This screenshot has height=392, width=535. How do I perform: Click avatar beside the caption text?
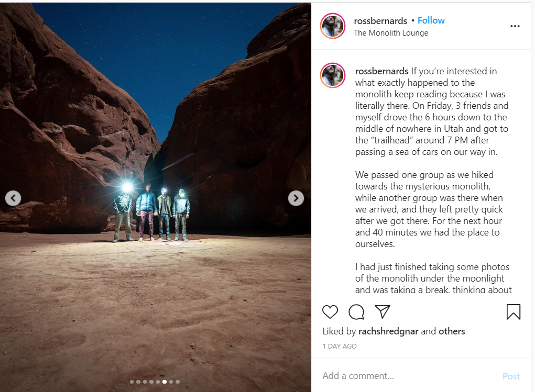[333, 75]
